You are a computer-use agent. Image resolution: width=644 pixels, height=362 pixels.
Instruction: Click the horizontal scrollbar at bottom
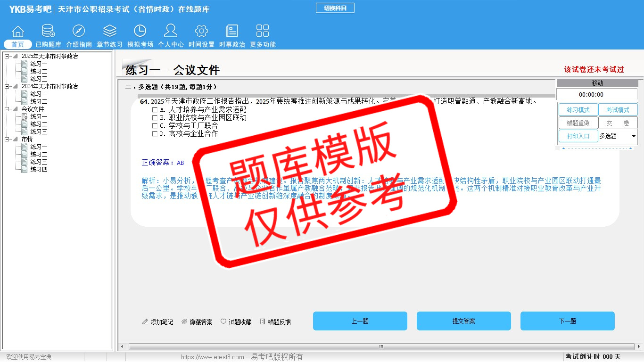click(381, 347)
